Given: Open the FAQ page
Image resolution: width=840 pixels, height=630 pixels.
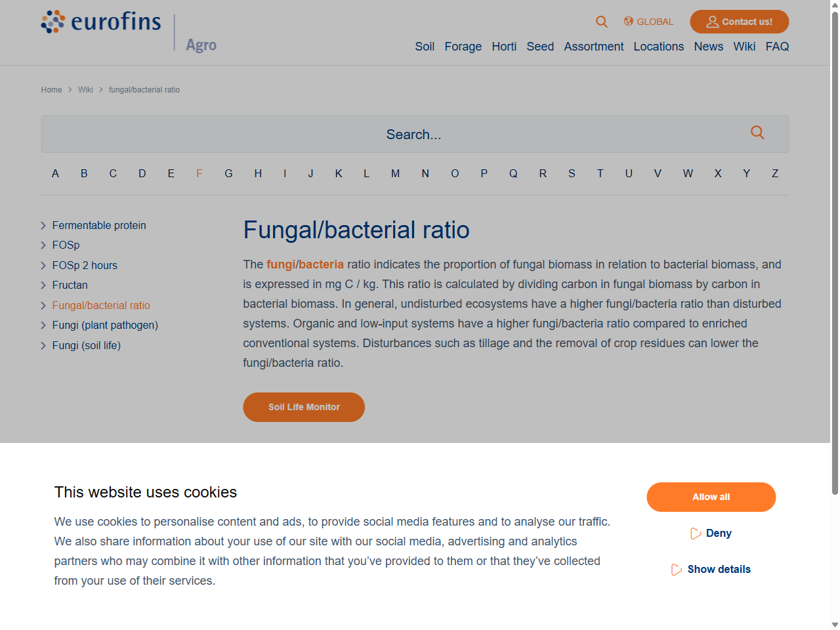Looking at the screenshot, I should [777, 47].
